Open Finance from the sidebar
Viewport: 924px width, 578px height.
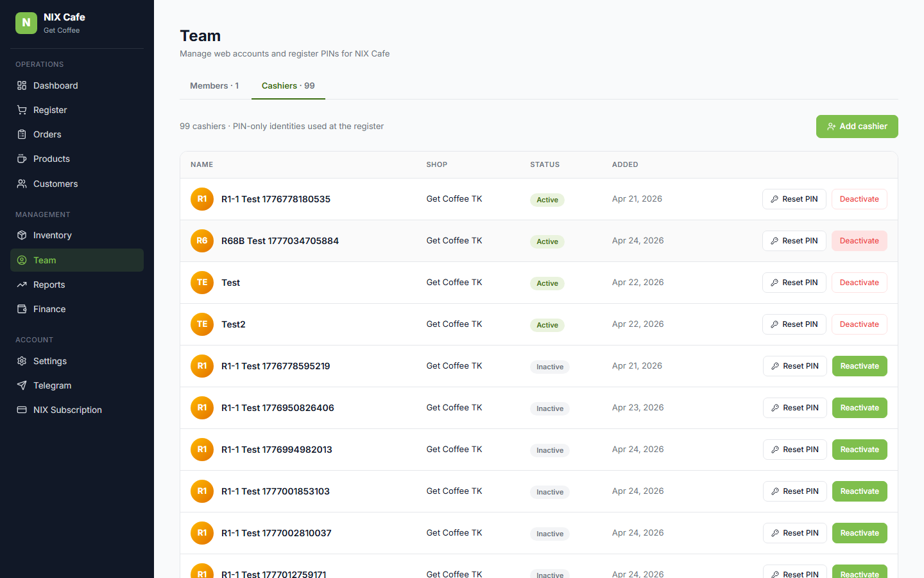49,309
